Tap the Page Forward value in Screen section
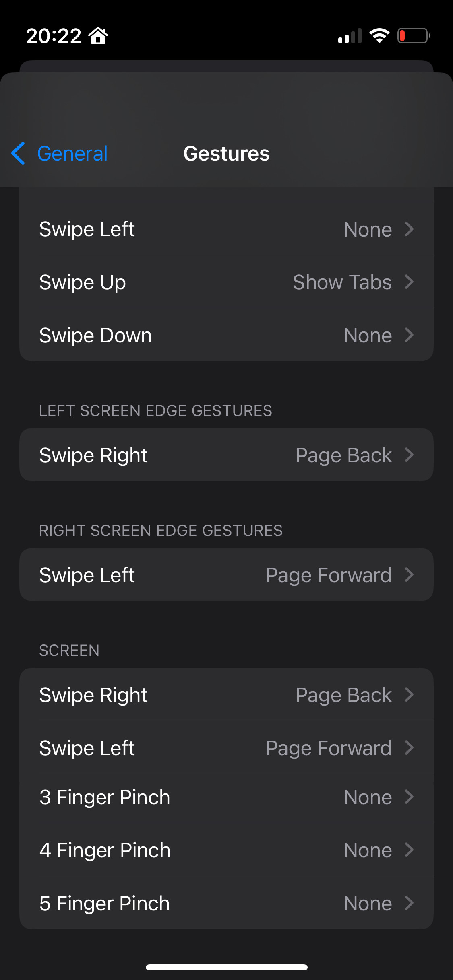453x980 pixels. [x=329, y=748]
